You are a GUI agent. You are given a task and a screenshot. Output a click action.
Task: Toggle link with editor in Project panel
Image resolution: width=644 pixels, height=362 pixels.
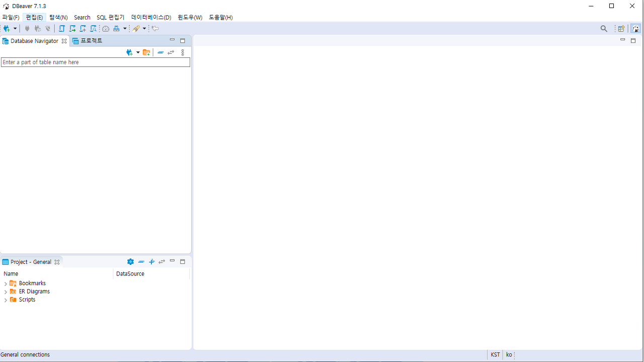[x=162, y=262]
